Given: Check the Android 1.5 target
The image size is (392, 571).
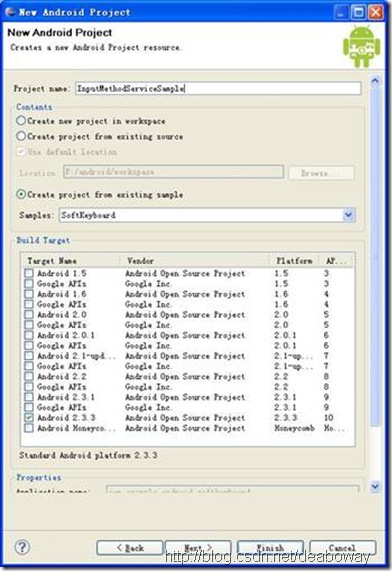Looking at the screenshot, I should point(29,273).
